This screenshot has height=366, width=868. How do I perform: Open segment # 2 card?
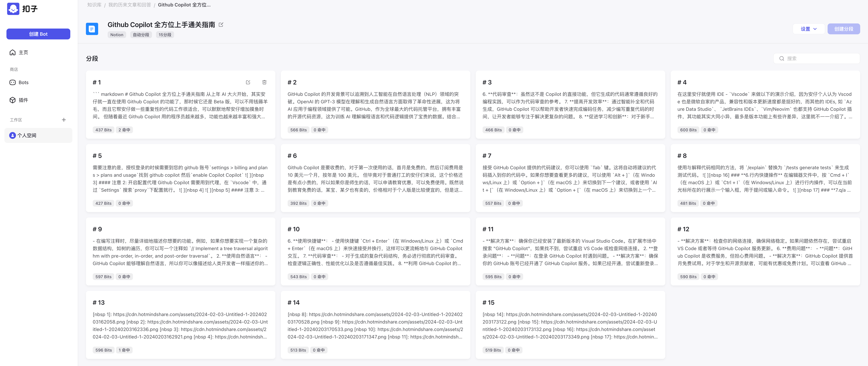pyautogui.click(x=375, y=104)
